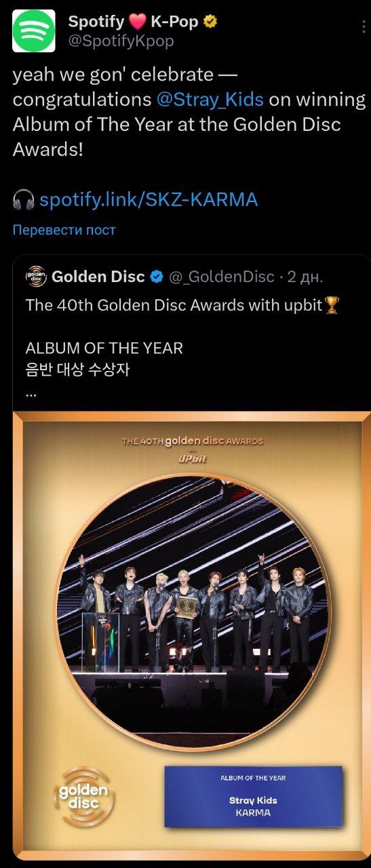Screen dimensions: 371x868
Task: Open the Spotify K-Pop display name
Action: click(x=134, y=22)
